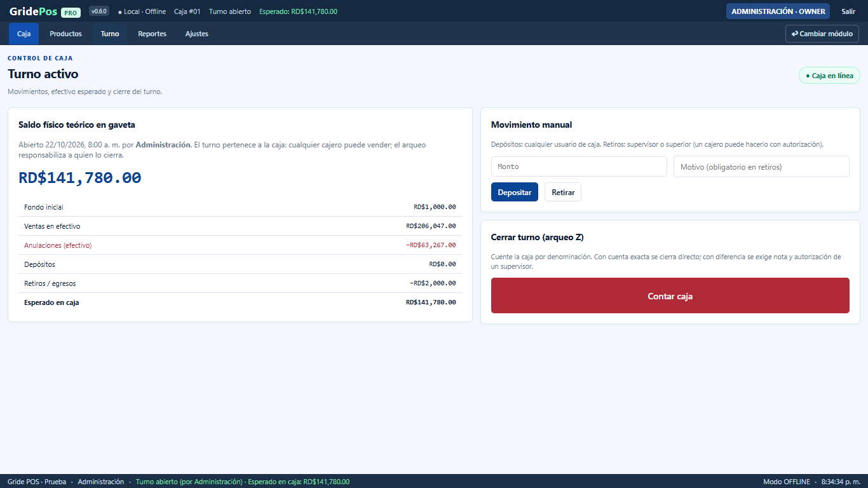The image size is (868, 488).
Task: Click the PRO badge next to logo
Action: (71, 12)
